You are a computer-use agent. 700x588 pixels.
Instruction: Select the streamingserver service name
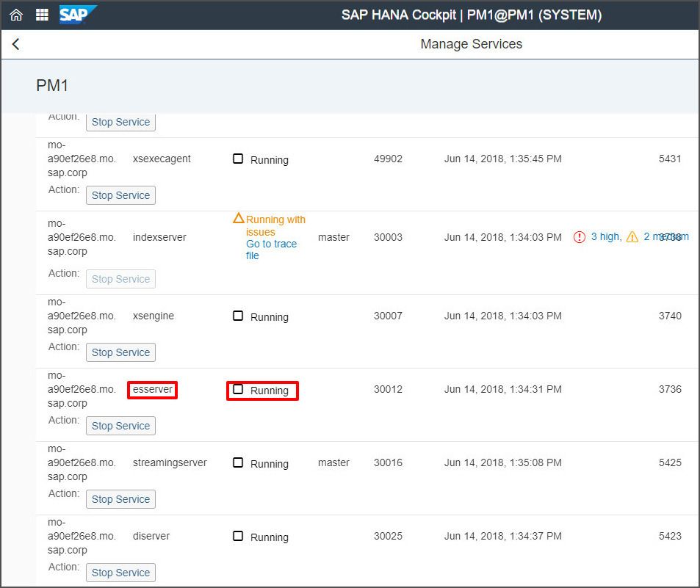point(170,462)
